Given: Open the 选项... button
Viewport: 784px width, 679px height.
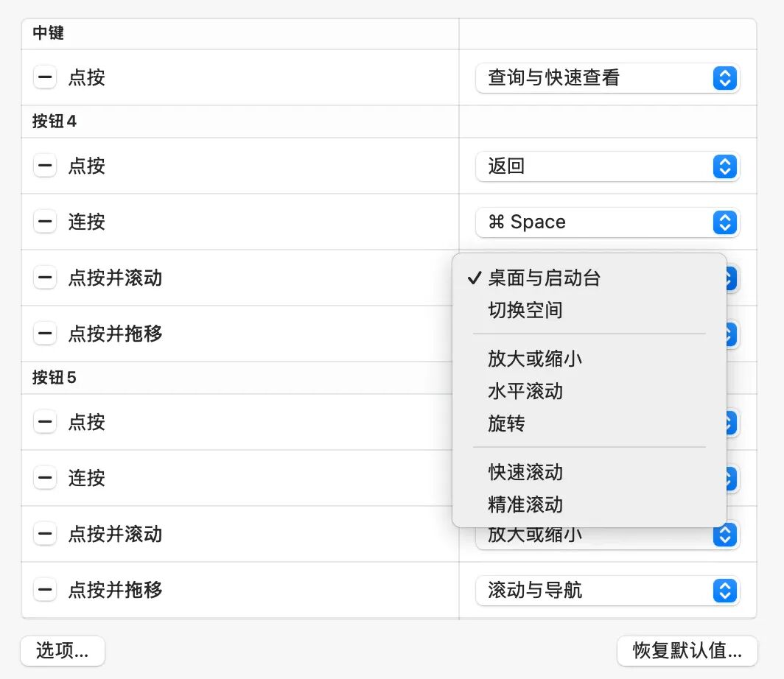Looking at the screenshot, I should [x=63, y=650].
